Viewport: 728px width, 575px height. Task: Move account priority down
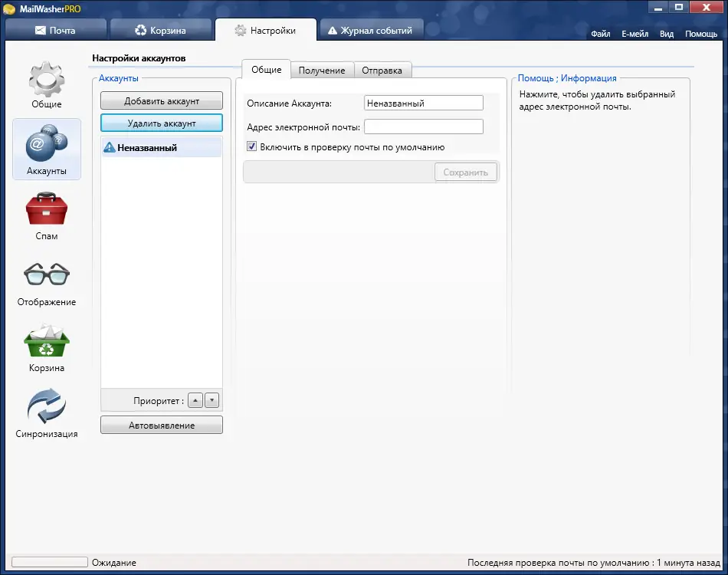point(212,400)
